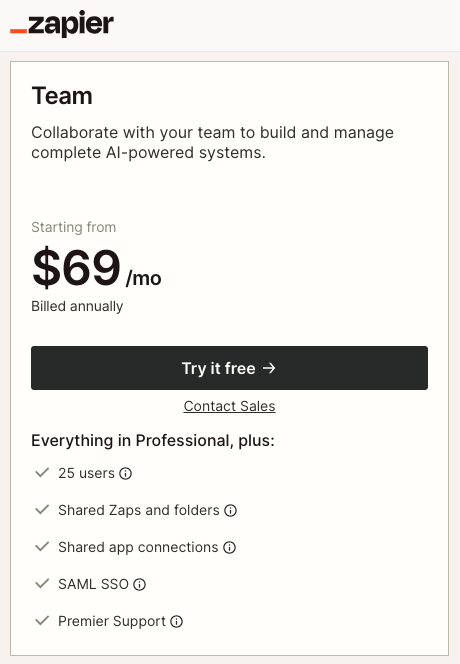Open info tooltip for 25 users
The width and height of the screenshot is (460, 664).
click(x=125, y=473)
